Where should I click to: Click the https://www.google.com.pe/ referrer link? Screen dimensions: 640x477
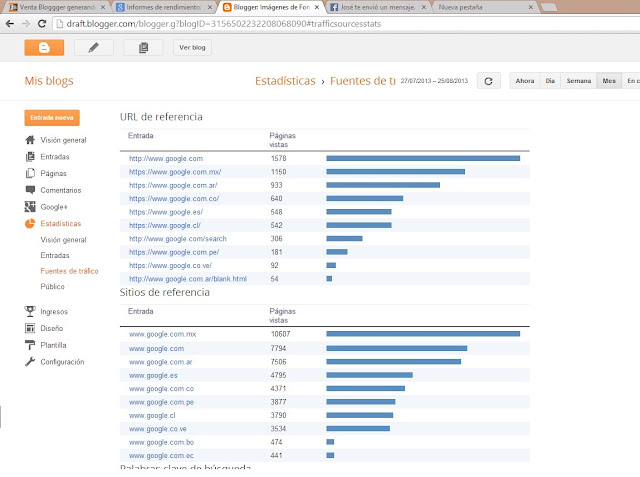[x=174, y=252]
